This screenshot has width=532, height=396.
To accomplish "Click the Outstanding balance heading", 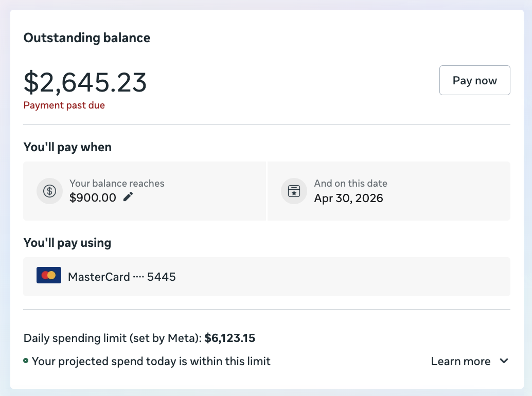I will tap(86, 38).
